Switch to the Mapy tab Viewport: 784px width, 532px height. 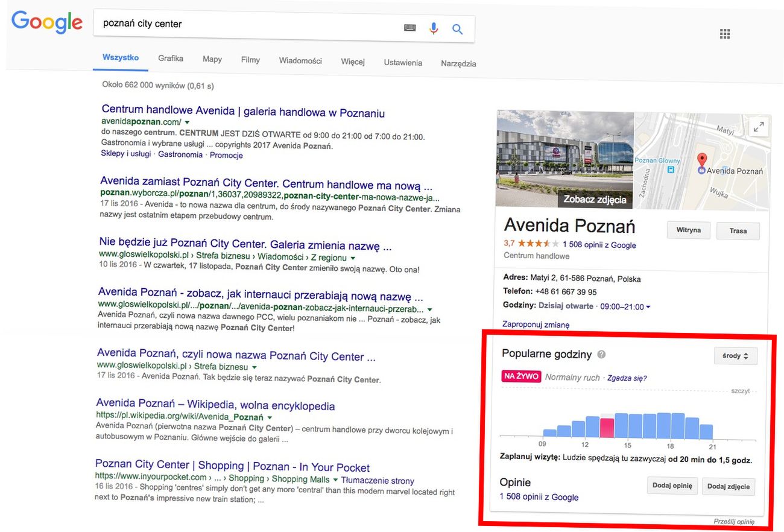[x=212, y=59]
